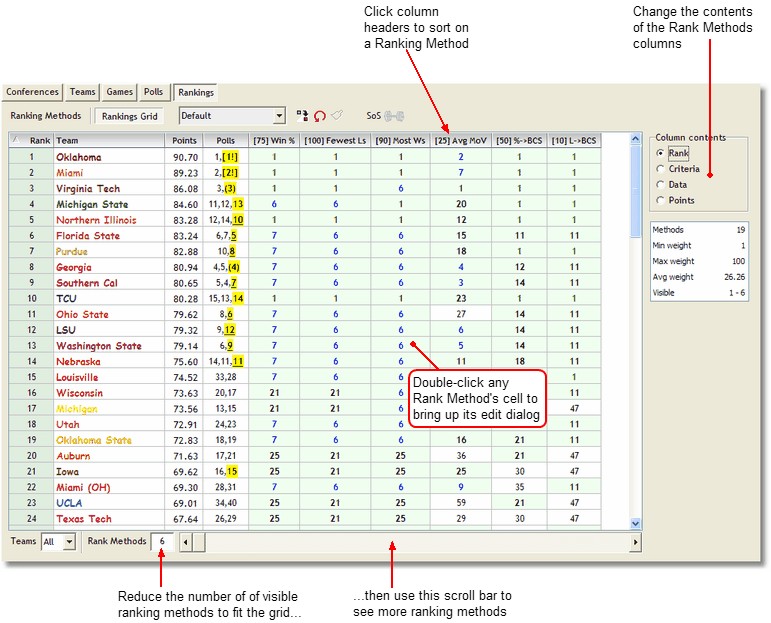
Task: Sort by the [50] %->BCS header
Action: point(519,141)
